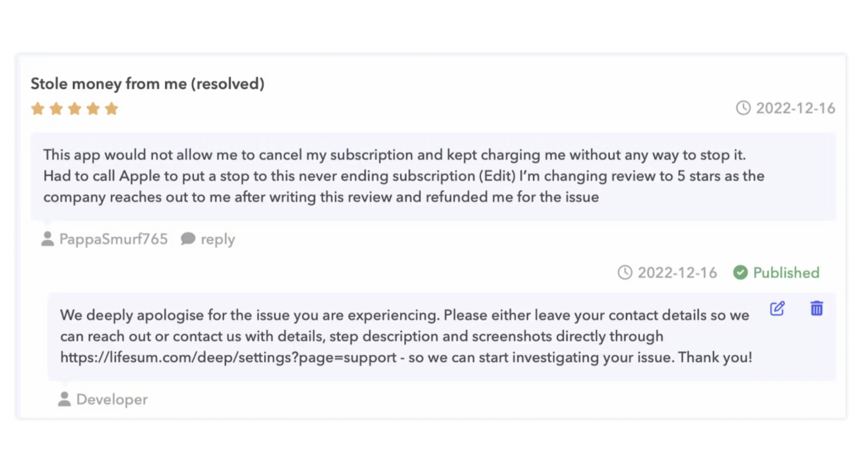Click the developer reply text box
The width and height of the screenshot is (868, 462).
click(x=442, y=336)
